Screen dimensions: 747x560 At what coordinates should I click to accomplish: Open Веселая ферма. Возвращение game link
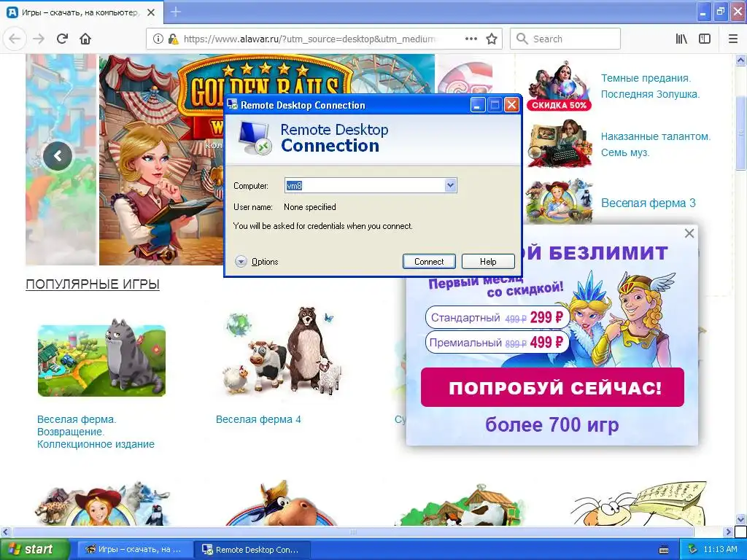click(x=96, y=432)
